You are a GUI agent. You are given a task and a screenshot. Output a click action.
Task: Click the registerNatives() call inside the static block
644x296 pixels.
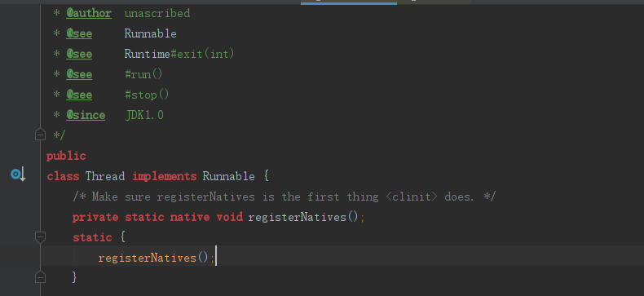tap(153, 258)
